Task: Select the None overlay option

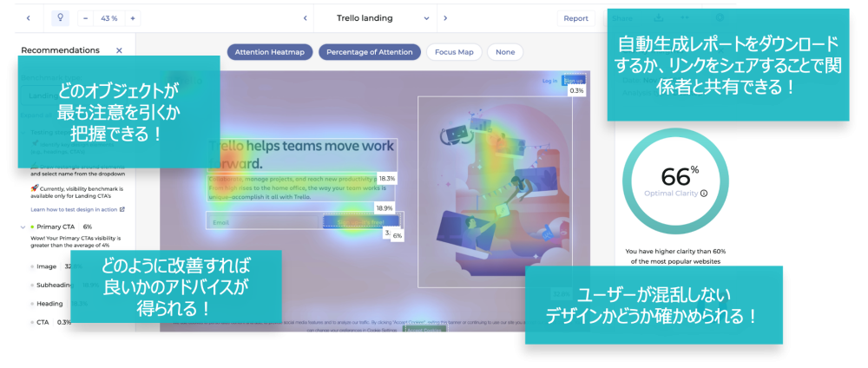Action: pos(504,52)
